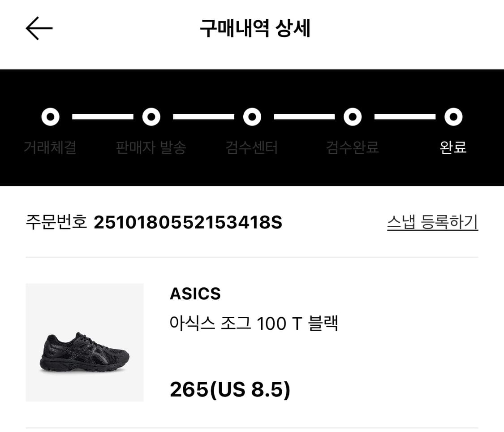This screenshot has height=432, width=504.
Task: Tap the left-arrow navigation icon
Action: pos(39,28)
